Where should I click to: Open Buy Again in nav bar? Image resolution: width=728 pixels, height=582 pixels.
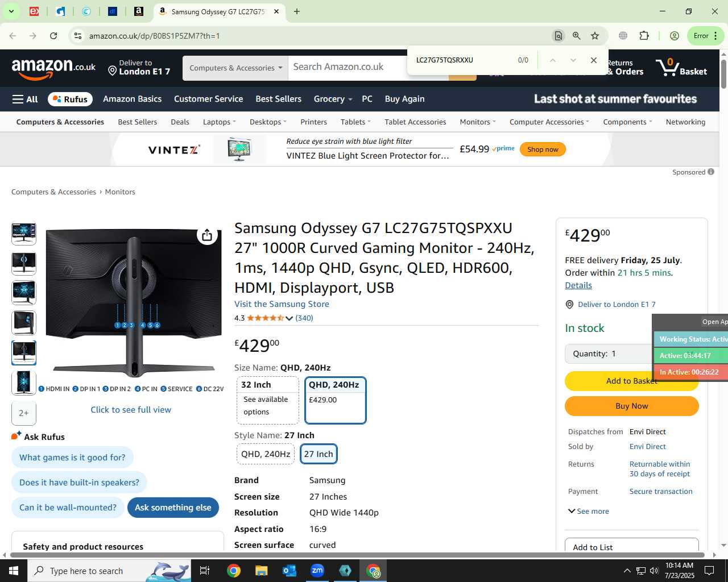click(404, 99)
